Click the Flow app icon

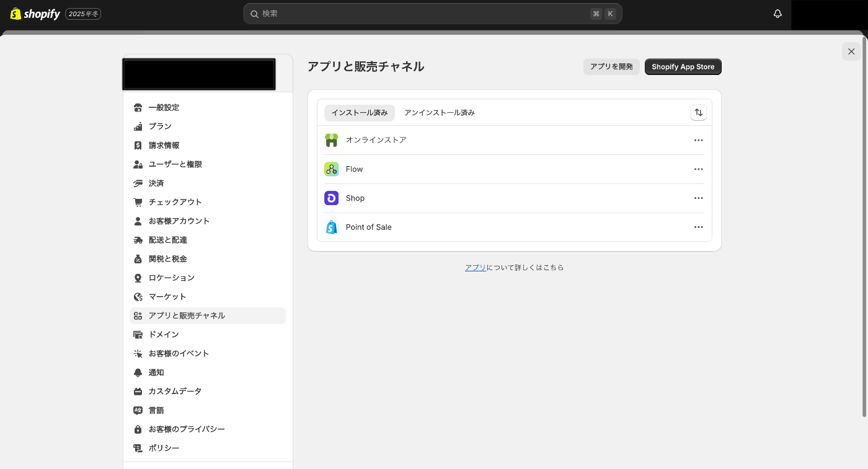pos(332,169)
